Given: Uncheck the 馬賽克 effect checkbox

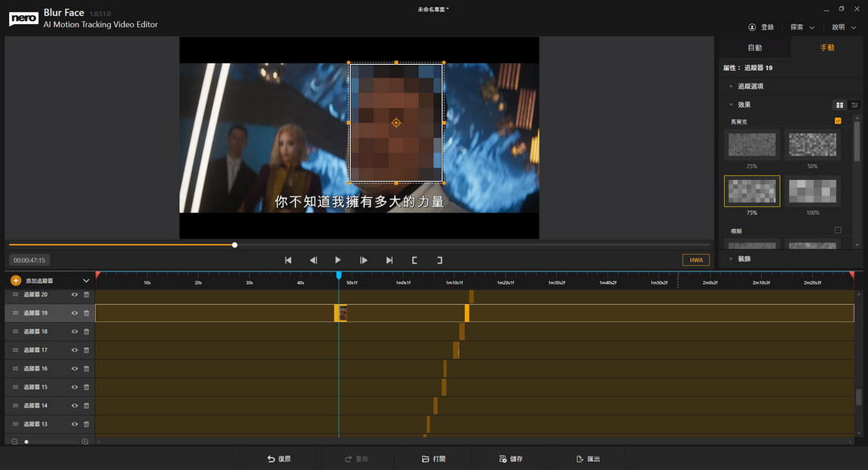Looking at the screenshot, I should click(x=838, y=121).
